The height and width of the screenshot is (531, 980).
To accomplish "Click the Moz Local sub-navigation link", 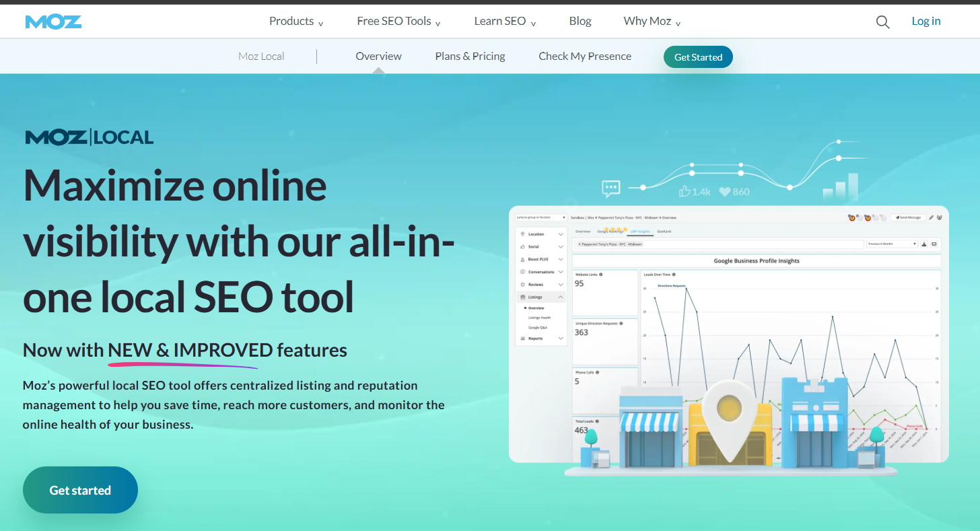I will pyautogui.click(x=261, y=57).
